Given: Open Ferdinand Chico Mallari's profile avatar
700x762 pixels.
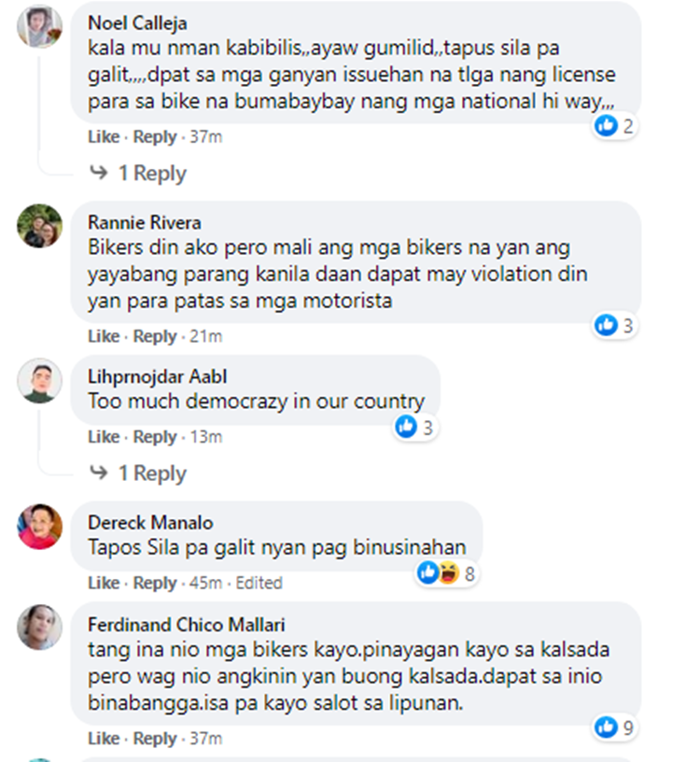Looking at the screenshot, I should [x=39, y=627].
